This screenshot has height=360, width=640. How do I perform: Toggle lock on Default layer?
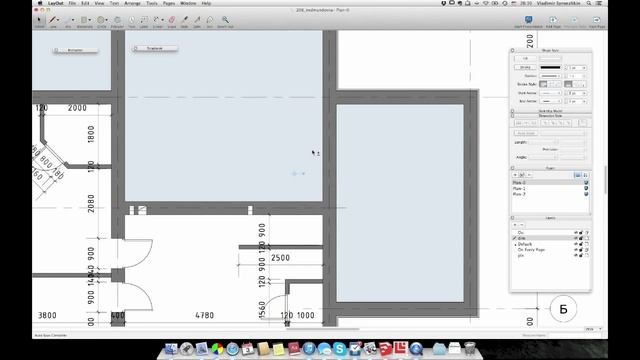(x=581, y=244)
